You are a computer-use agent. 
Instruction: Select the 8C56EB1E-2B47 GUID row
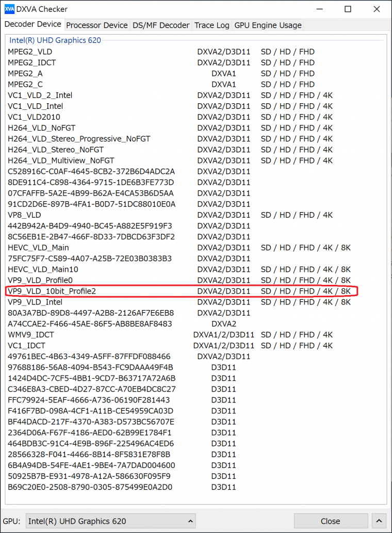click(195, 237)
